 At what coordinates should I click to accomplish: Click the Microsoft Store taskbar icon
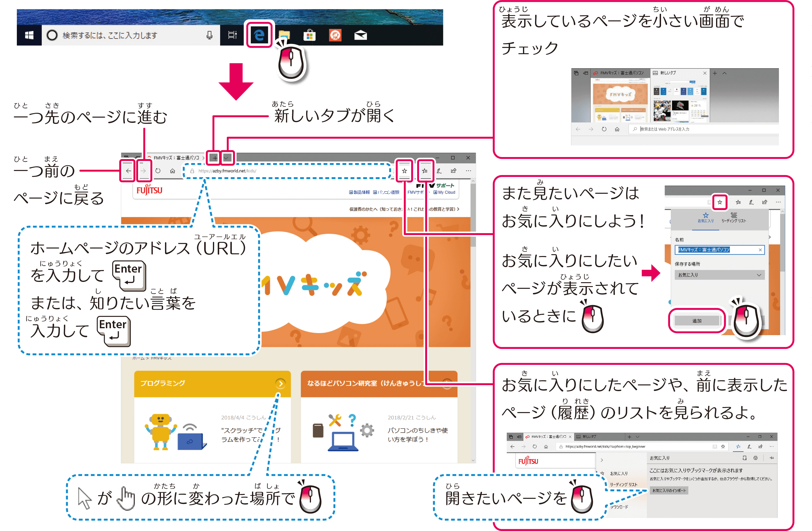coord(309,35)
